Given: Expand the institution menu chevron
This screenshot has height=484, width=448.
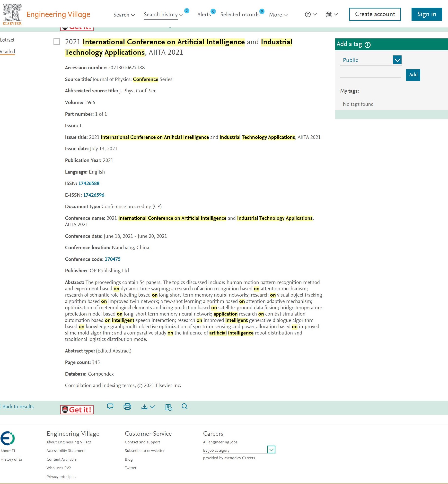Looking at the screenshot, I should coord(336,15).
